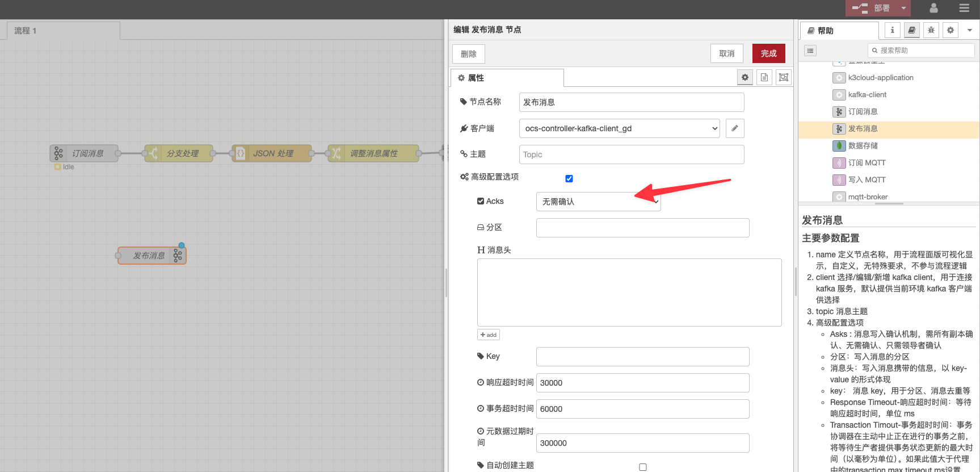Open the 客户端 dropdown
Viewport: 980px width, 472px height.
619,128
